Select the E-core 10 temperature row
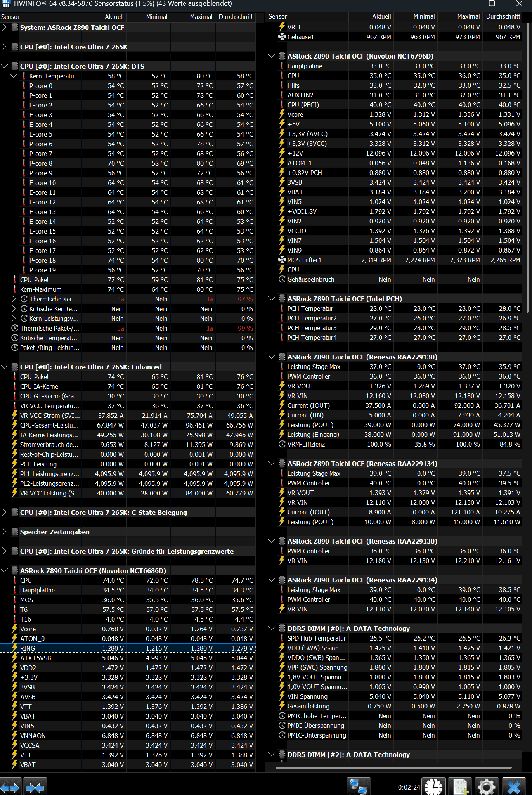Image resolution: width=532 pixels, height=795 pixels. 128,183
